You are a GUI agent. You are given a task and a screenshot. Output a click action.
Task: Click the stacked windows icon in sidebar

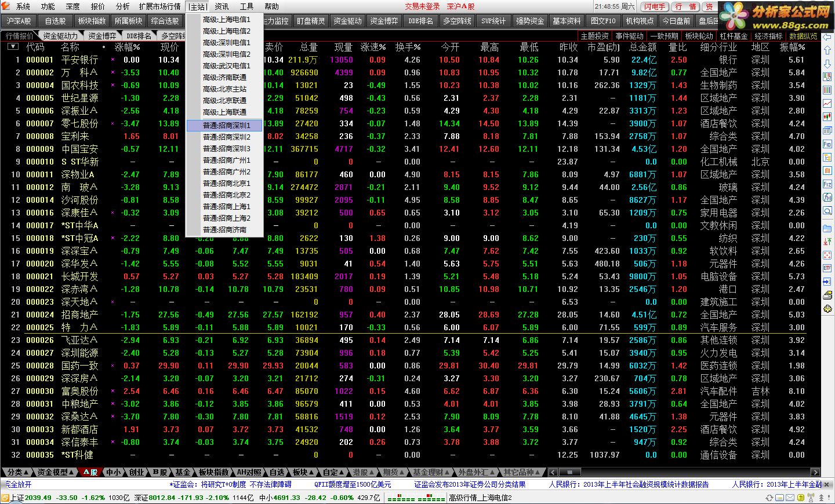tap(827, 130)
